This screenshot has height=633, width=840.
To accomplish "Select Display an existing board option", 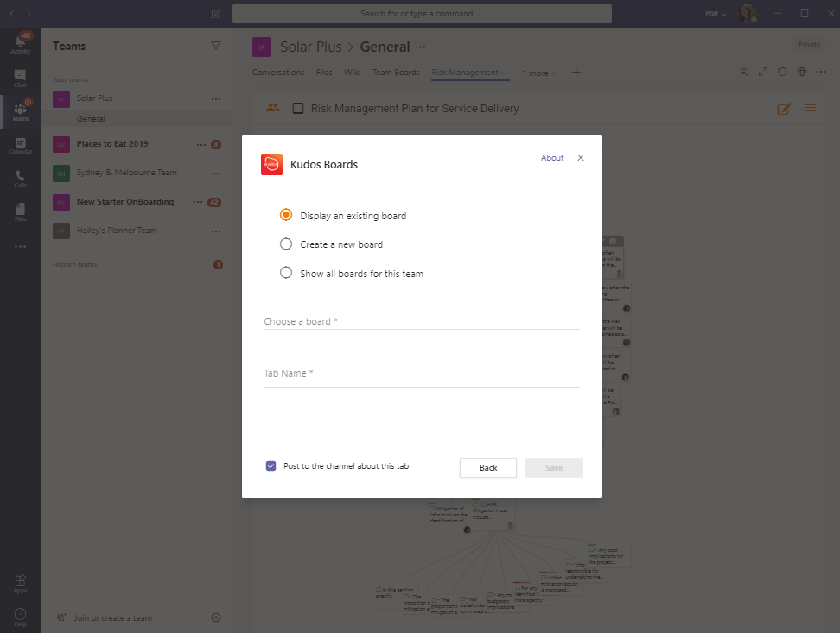I will pyautogui.click(x=286, y=215).
